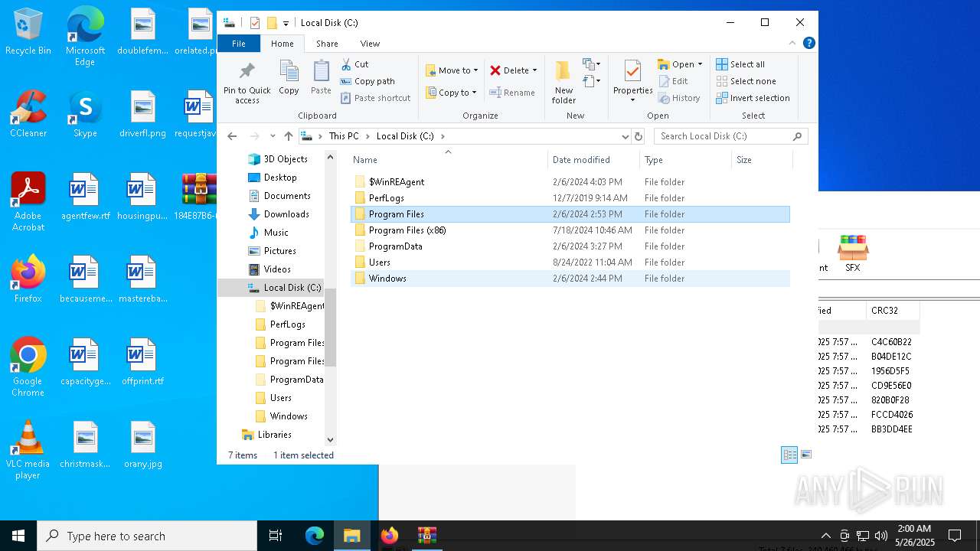Select Program Files (x86) folder row

click(570, 230)
